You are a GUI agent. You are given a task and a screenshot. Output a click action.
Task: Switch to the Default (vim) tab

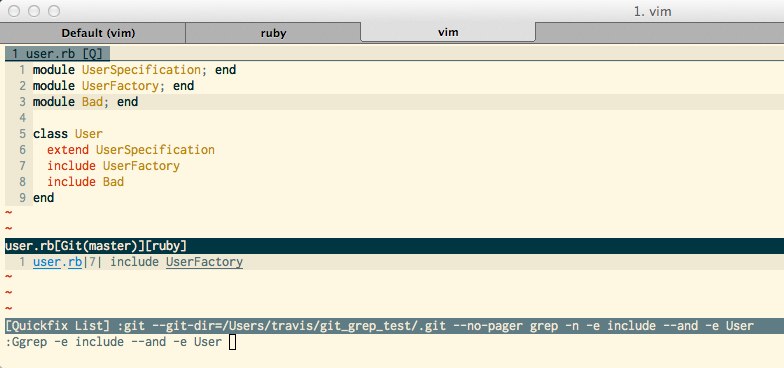click(98, 34)
